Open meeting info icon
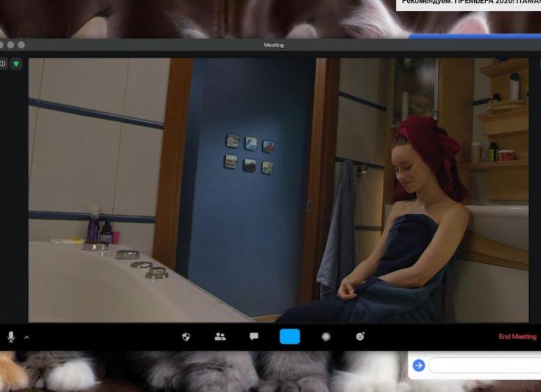541x392 pixels. (x=3, y=64)
